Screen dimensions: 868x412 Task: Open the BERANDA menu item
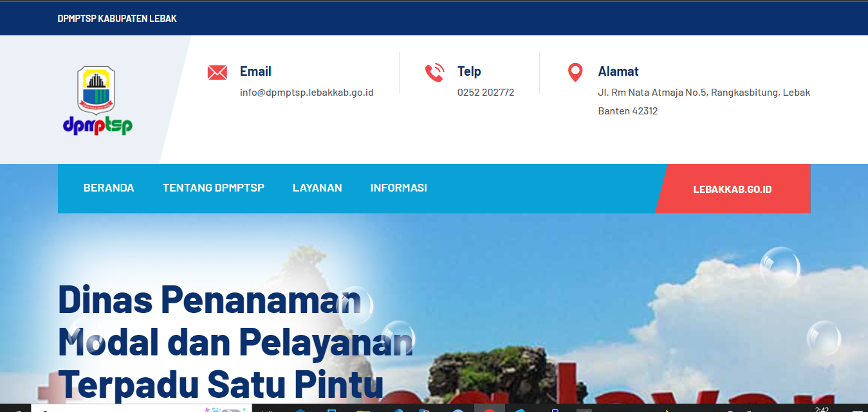tap(109, 188)
